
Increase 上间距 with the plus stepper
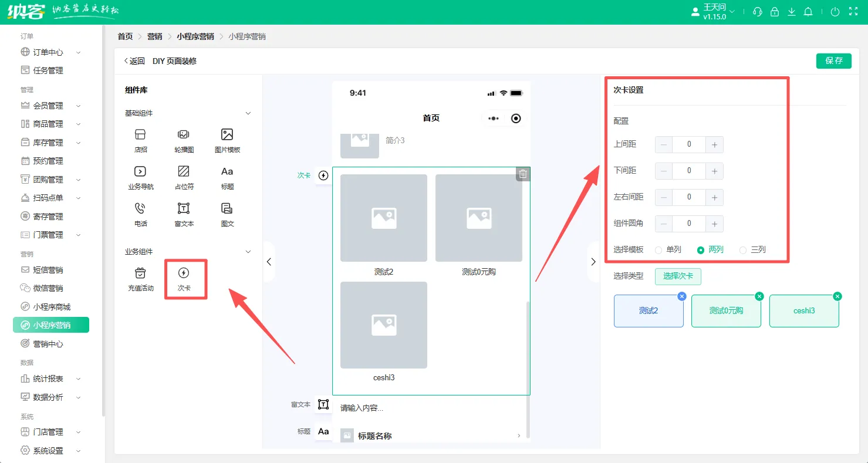pyautogui.click(x=714, y=144)
